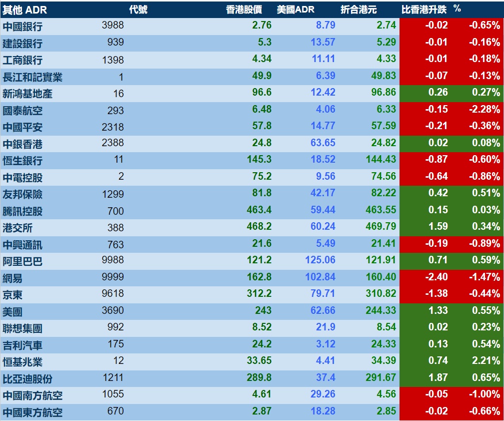Image resolution: width=504 pixels, height=421 pixels.
Task: Select 網易 ADR price 102.84
Action: click(320, 277)
